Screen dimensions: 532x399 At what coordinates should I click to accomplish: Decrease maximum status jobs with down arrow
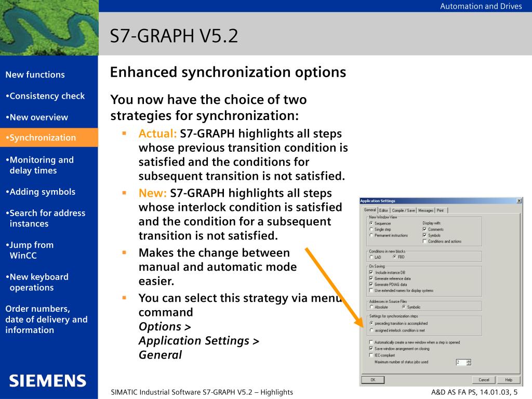[469, 364]
